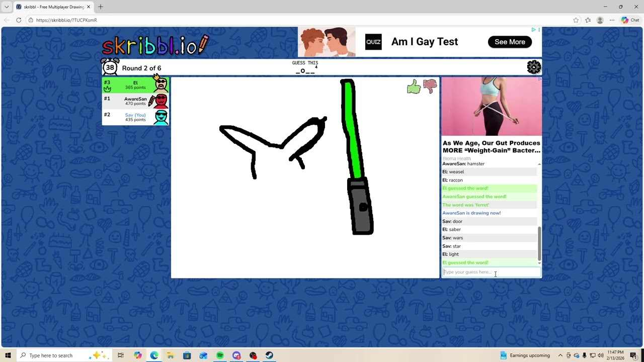Click the thumbs up like button
644x362 pixels.
(x=414, y=87)
